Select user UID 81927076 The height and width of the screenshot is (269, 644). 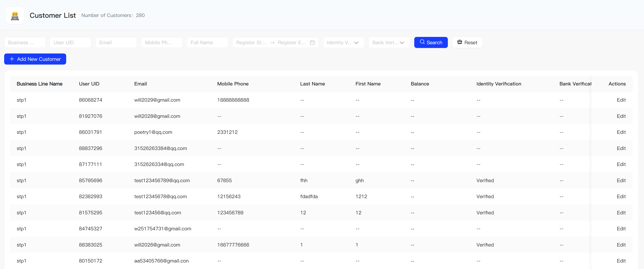90,116
